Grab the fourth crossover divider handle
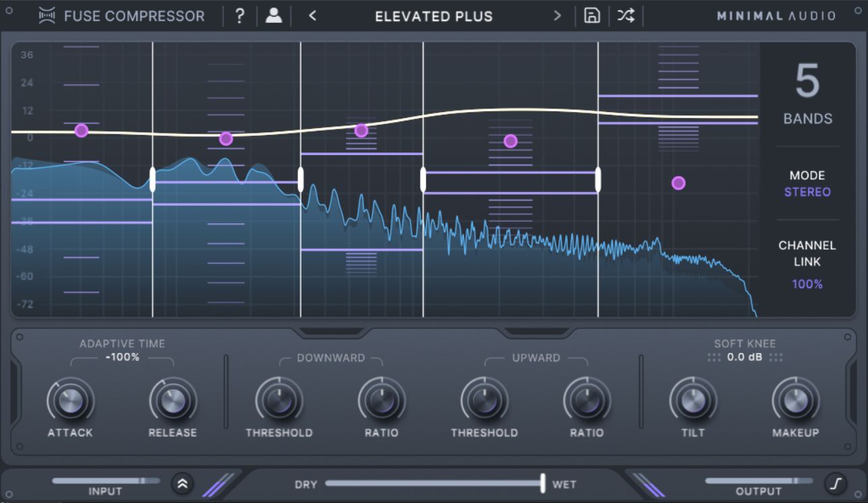The width and height of the screenshot is (868, 503). [598, 180]
